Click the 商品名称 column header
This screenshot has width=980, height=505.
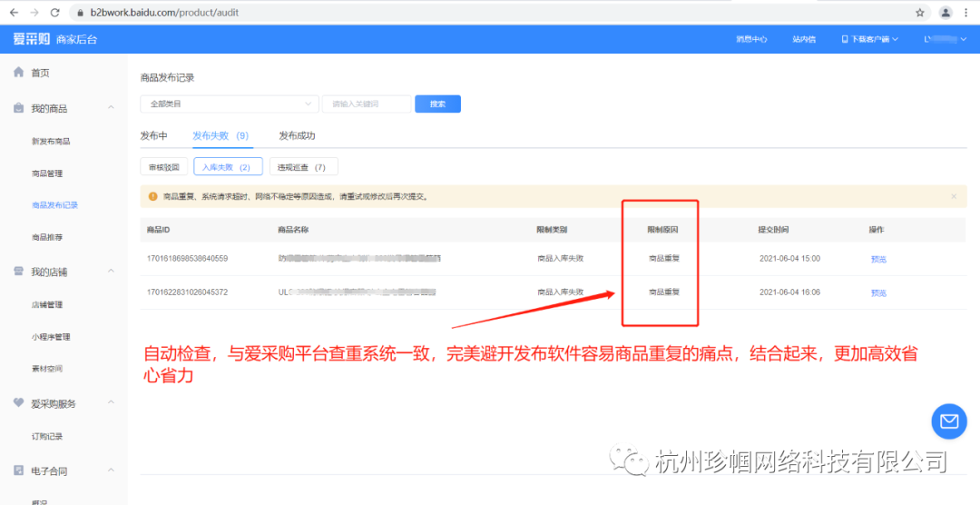click(293, 230)
